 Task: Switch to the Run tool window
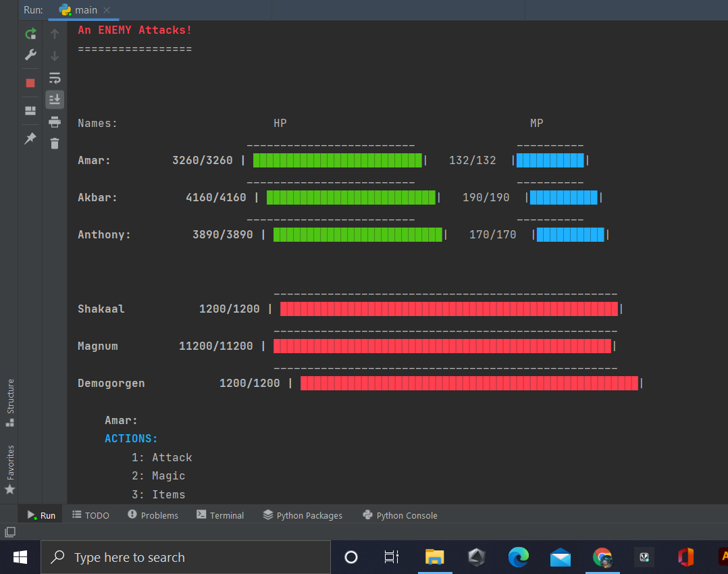41,515
